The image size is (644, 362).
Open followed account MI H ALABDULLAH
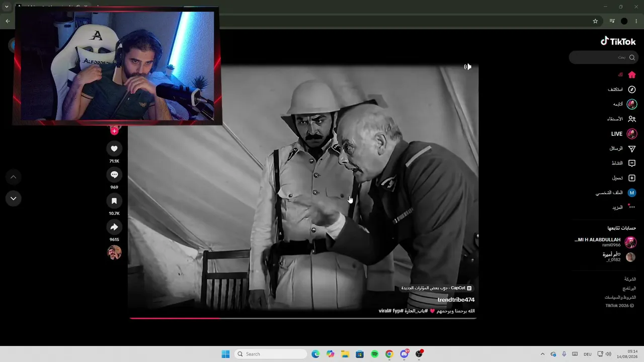[605, 242]
